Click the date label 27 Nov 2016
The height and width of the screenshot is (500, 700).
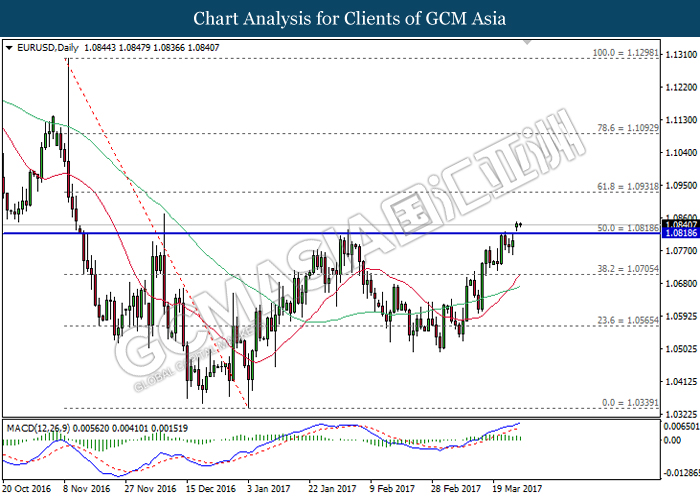pyautogui.click(x=150, y=489)
